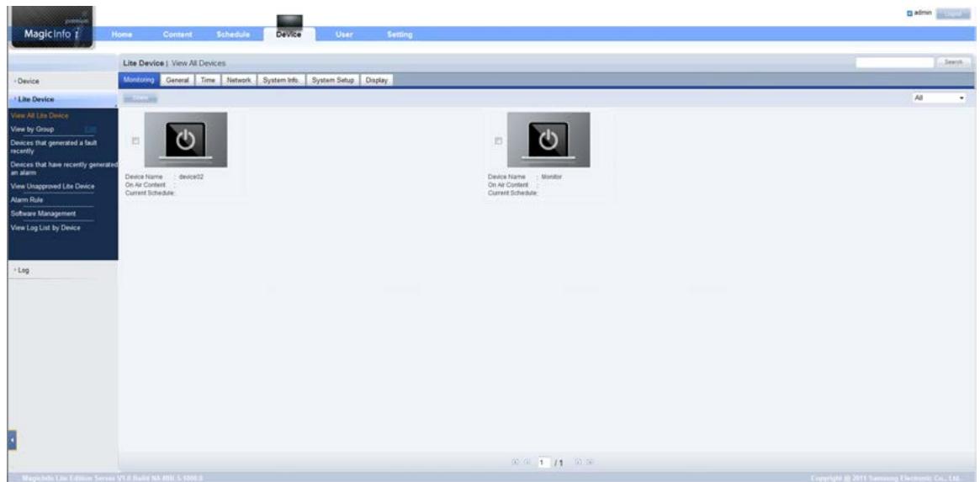Click the Monitor device name text

pyautogui.click(x=552, y=177)
